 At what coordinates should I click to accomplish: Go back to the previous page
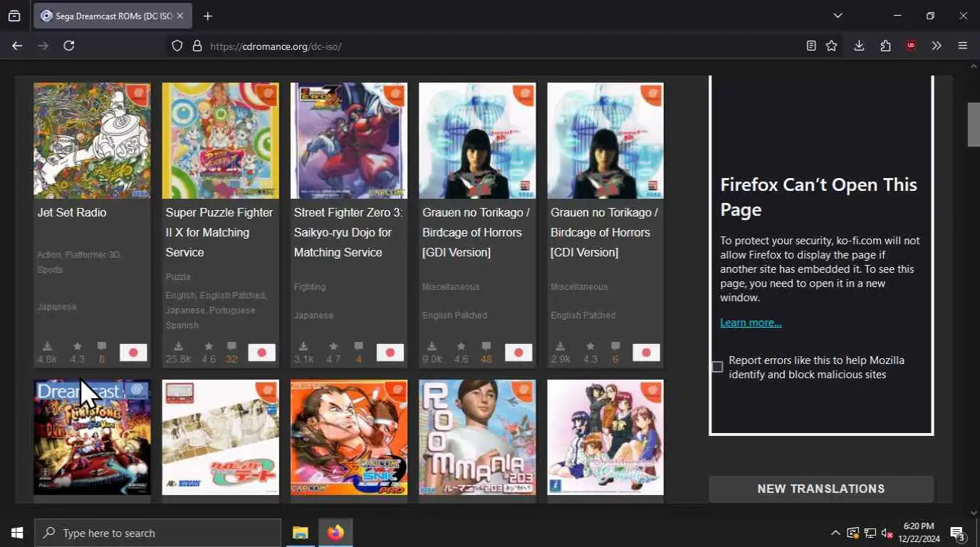(x=17, y=46)
